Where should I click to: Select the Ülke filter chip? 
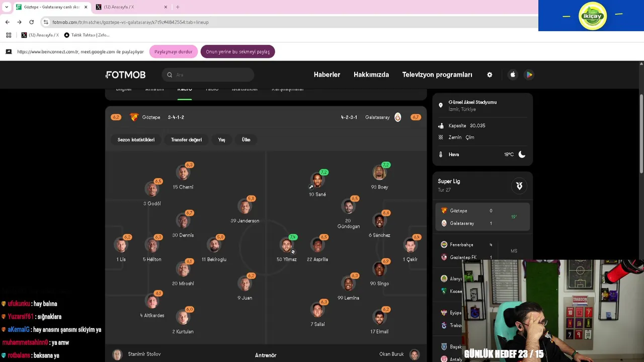click(246, 140)
